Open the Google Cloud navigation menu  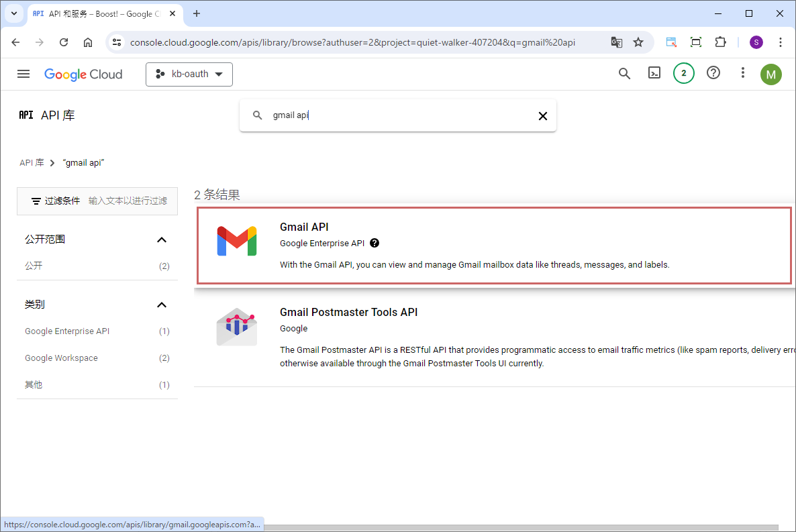pyautogui.click(x=23, y=74)
